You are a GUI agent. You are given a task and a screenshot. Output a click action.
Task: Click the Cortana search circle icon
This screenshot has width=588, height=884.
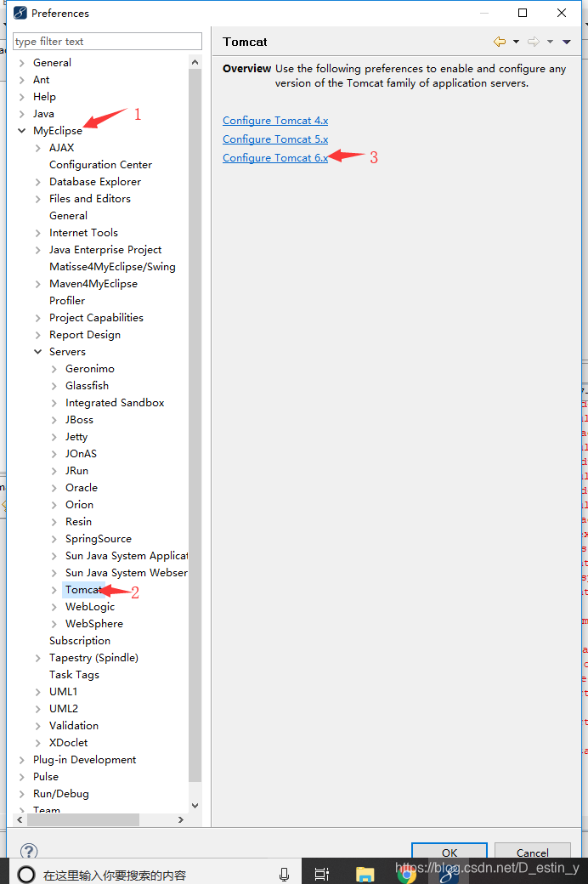[x=26, y=875]
